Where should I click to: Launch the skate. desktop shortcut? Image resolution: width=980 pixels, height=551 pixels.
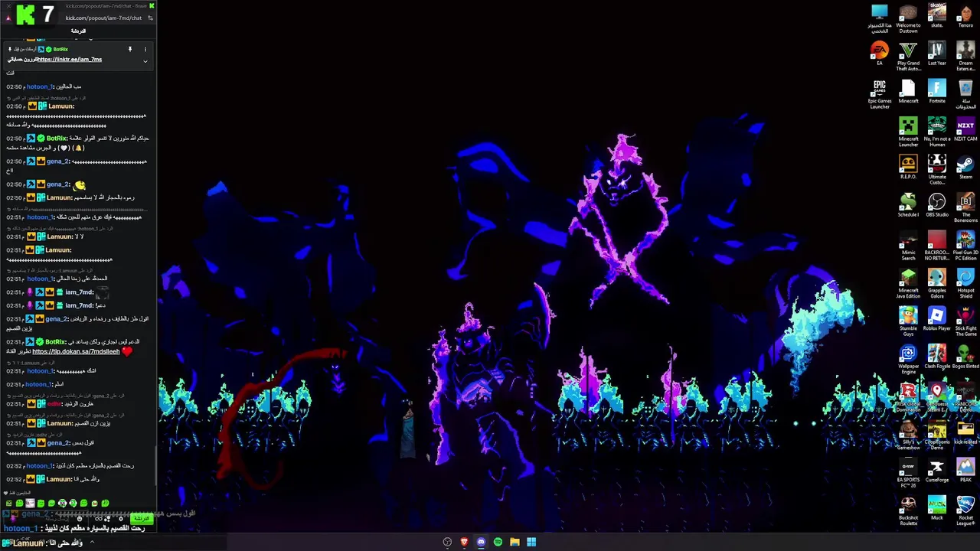click(937, 17)
